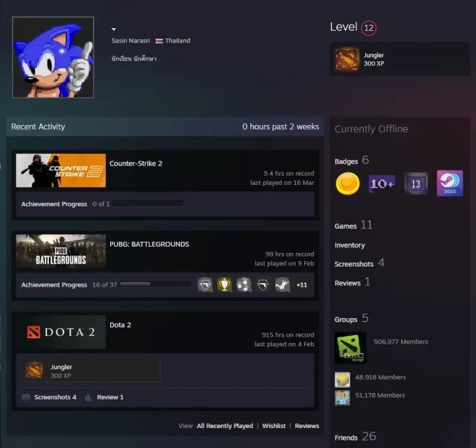Image resolution: width=476 pixels, height=448 pixels.
Task: Open the Dota 2 Lounge group icon
Action: (350, 348)
